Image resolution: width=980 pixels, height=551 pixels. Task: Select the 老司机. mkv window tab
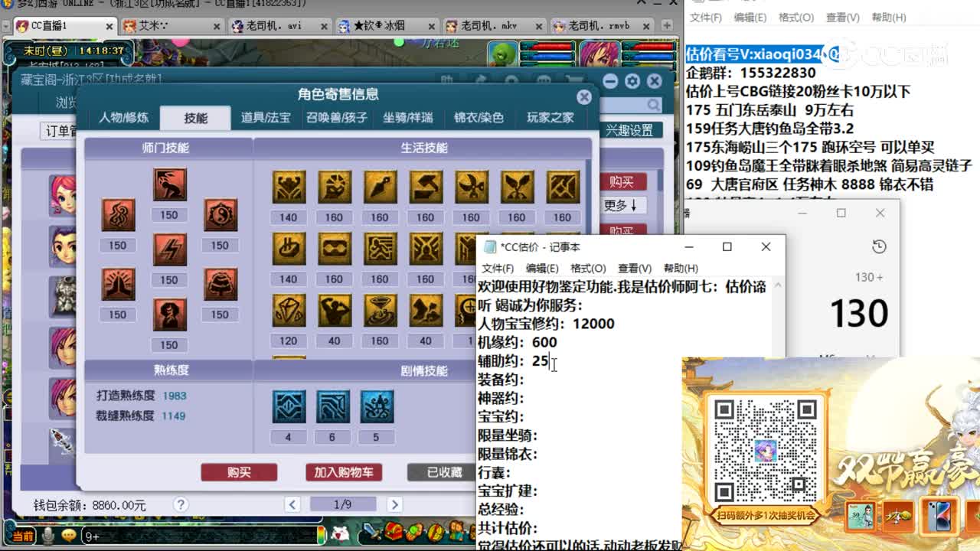495,26
